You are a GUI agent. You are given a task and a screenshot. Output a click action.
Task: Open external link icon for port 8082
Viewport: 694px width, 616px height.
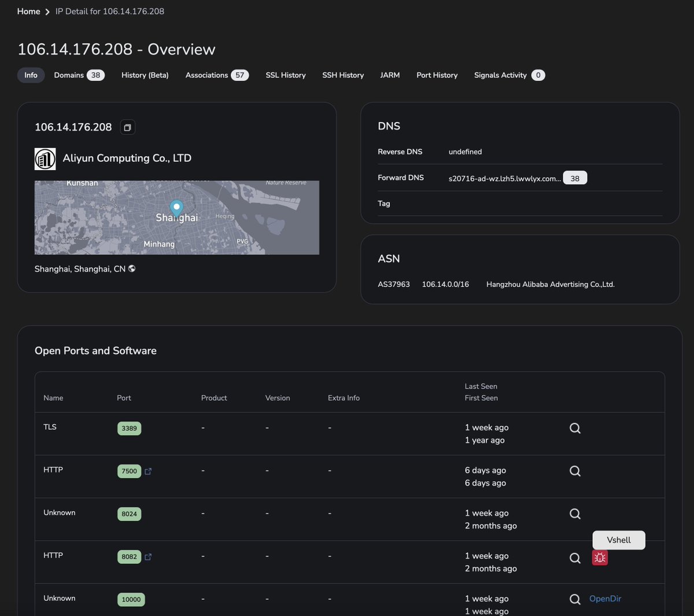point(148,557)
